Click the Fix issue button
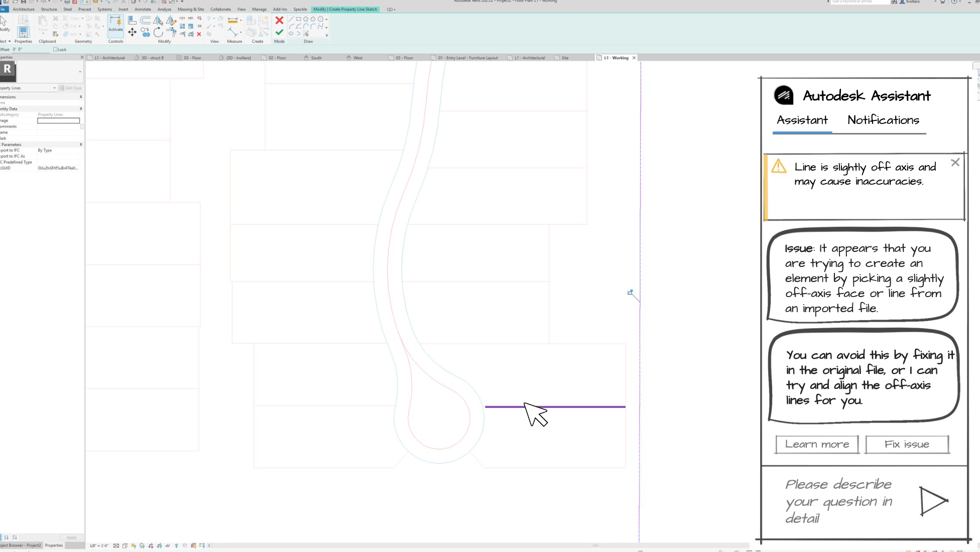980x552 pixels. coord(907,444)
